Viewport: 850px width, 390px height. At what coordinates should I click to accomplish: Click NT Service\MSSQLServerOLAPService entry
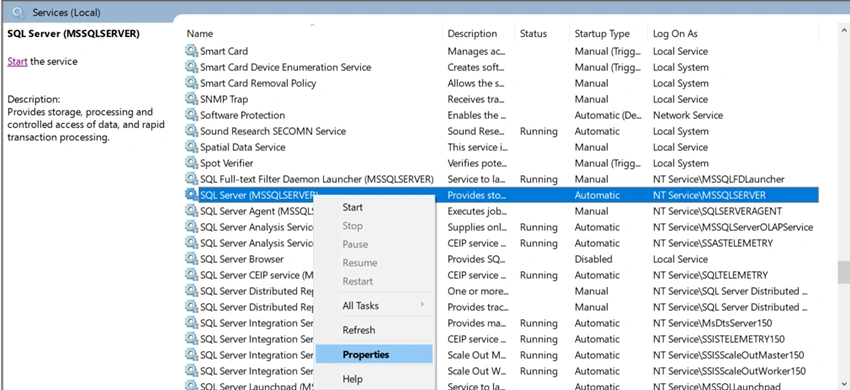[733, 227]
